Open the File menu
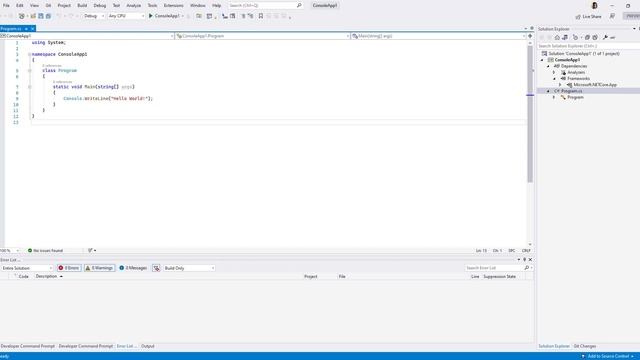The image size is (640, 360). tap(6, 6)
